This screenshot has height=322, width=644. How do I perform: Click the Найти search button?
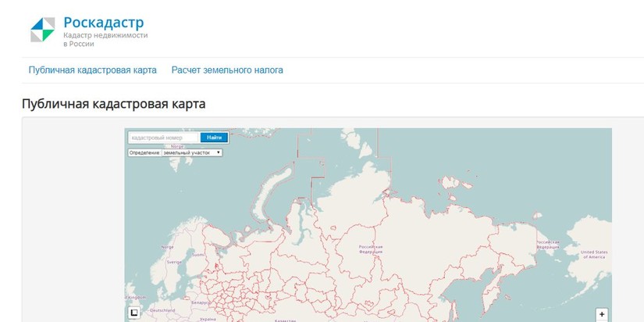point(214,138)
